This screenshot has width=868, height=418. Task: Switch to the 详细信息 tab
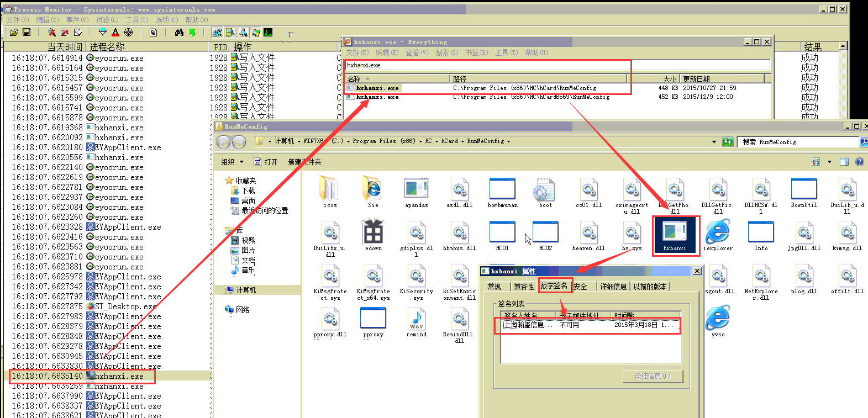coord(613,287)
